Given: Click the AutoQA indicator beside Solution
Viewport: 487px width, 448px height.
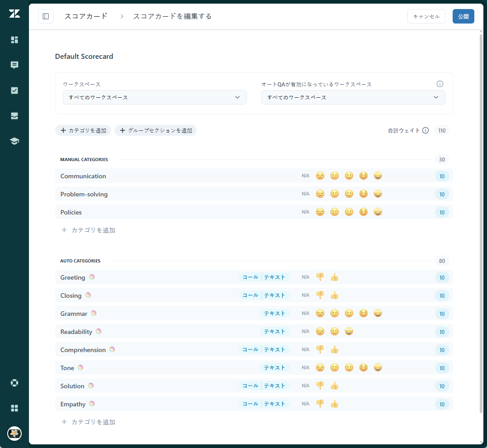Looking at the screenshot, I should coord(91,386).
